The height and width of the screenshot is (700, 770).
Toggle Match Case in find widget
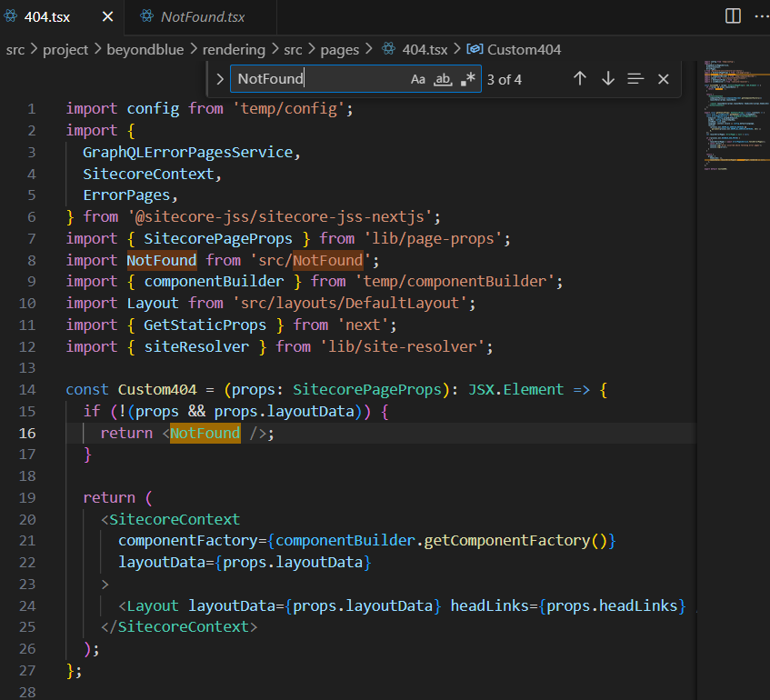pos(418,79)
